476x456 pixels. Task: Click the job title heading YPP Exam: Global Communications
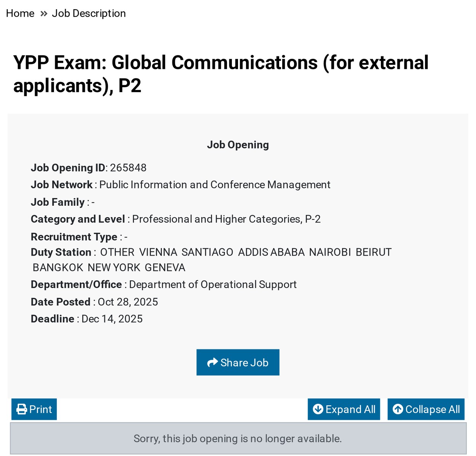221,74
